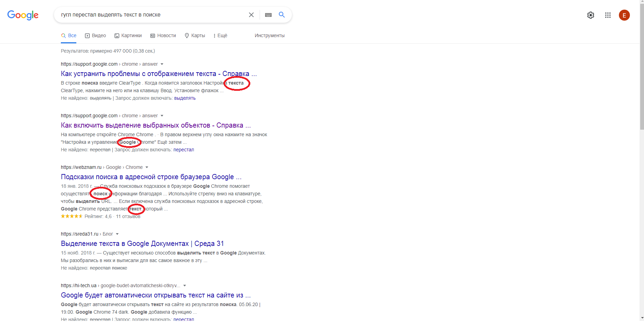Open result Подсказки поиска в адресной строке
644x325 pixels.
click(x=151, y=177)
